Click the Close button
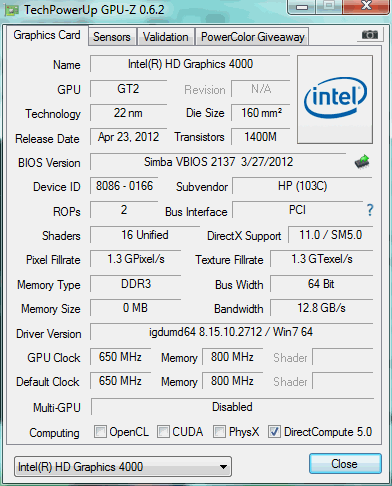Viewport: 392px width, 486px height. coord(345,464)
